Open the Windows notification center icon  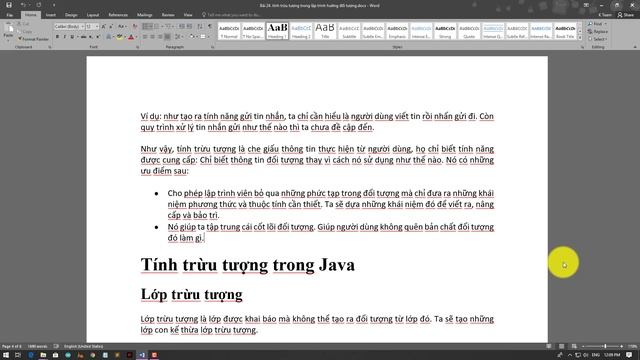pos(629,355)
